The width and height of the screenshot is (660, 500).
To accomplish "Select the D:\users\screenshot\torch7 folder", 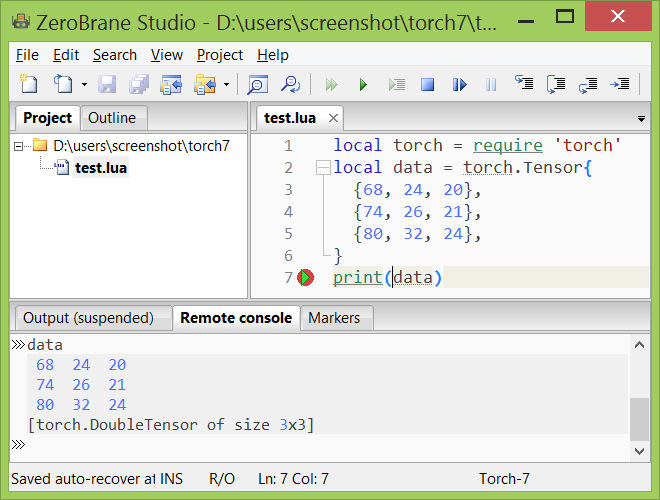I will tap(141, 146).
